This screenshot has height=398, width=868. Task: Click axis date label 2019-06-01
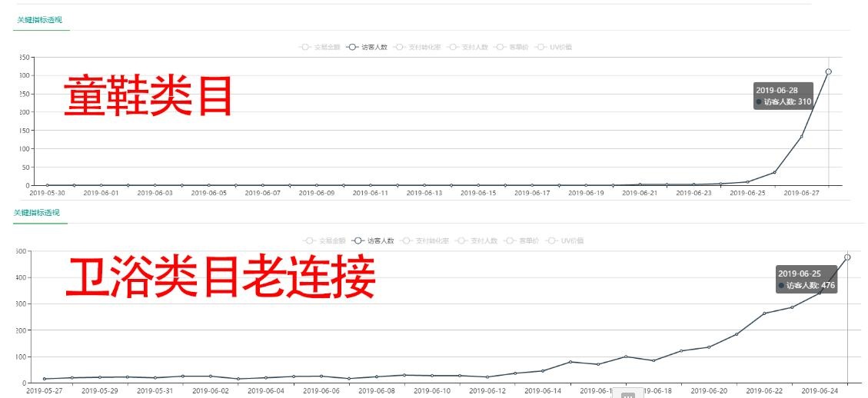[x=101, y=193]
